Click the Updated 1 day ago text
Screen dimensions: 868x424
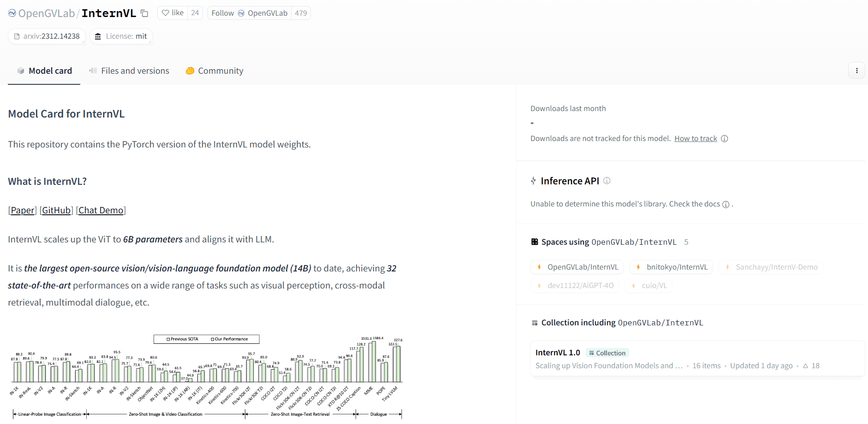pos(761,365)
